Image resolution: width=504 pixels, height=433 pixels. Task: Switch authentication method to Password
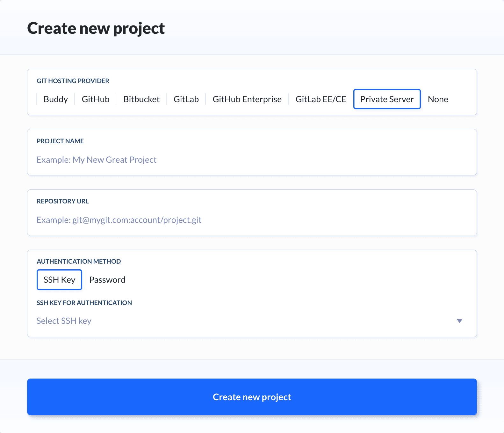(x=107, y=280)
